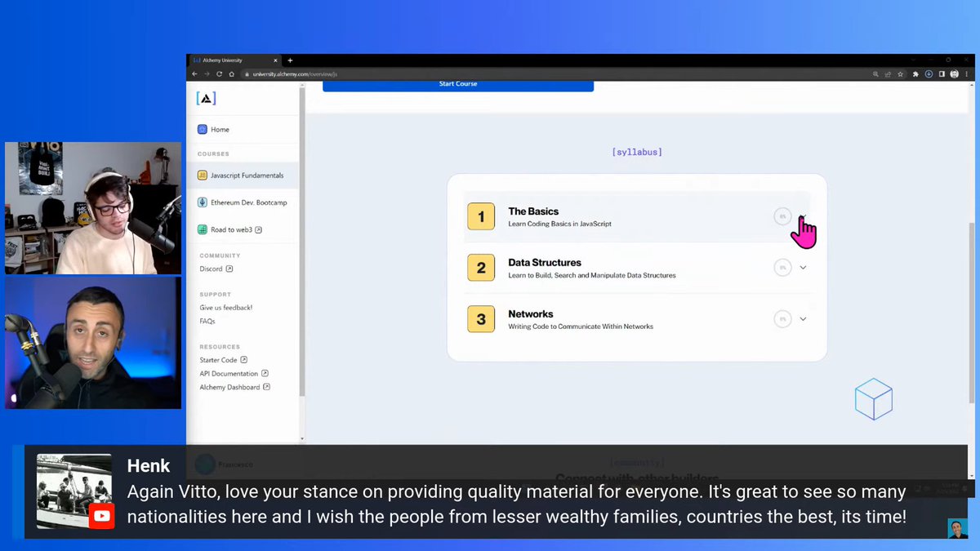
Task: Expand The Basics section chevron
Action: [x=803, y=217]
